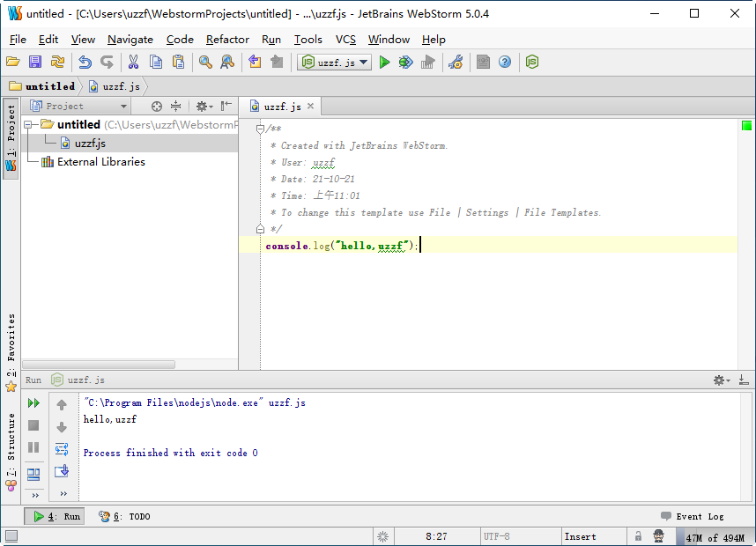Open Find with magnifier icon
The height and width of the screenshot is (546, 756).
[x=205, y=63]
